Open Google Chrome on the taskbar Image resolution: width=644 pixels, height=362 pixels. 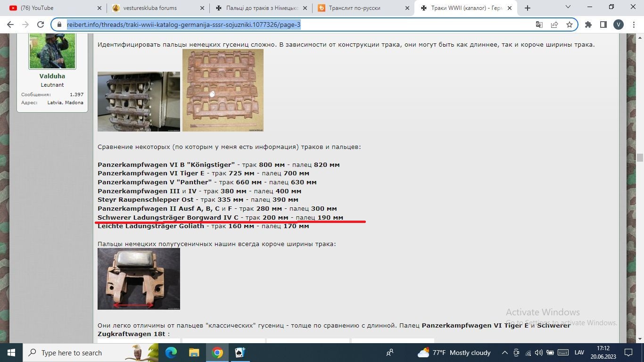coord(217,353)
